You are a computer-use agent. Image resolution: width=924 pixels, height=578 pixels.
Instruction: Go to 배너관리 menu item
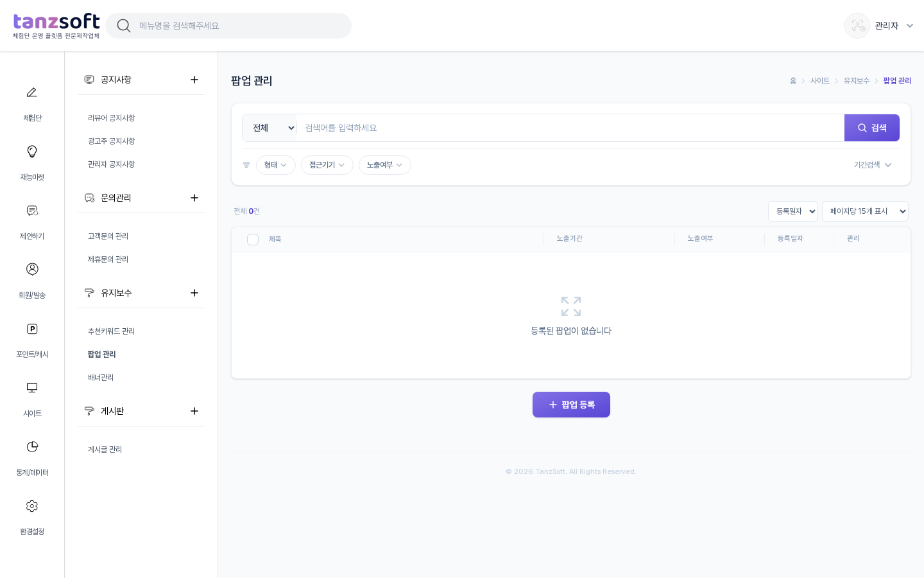101,378
